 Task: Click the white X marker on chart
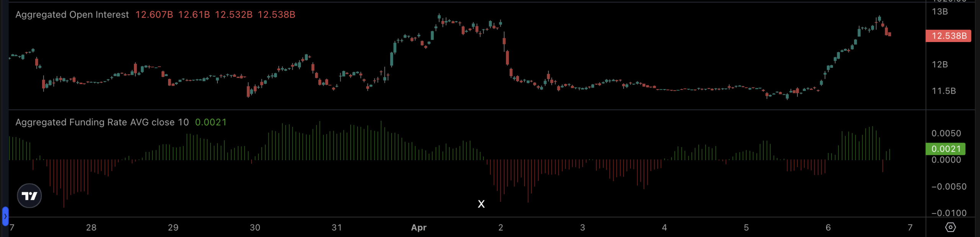[x=481, y=204]
